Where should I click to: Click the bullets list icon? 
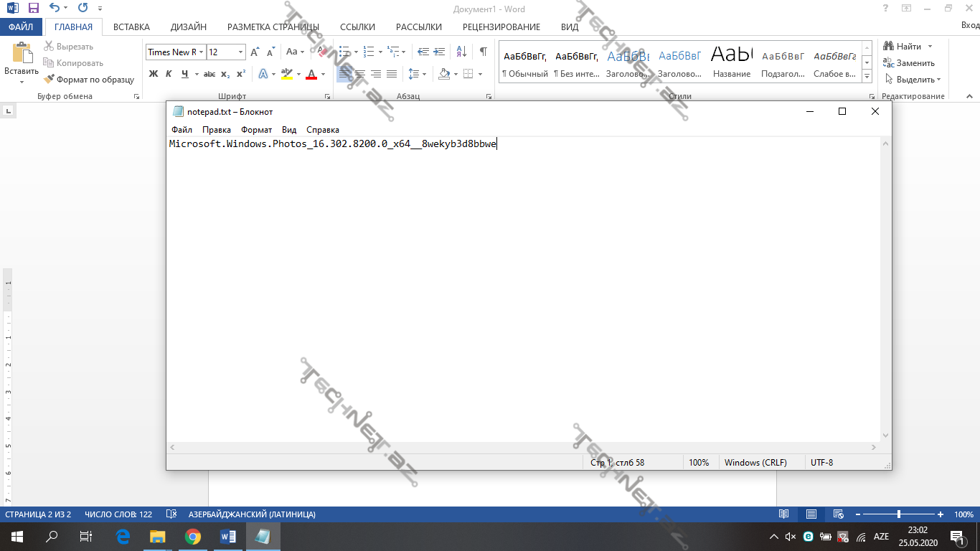click(x=344, y=52)
